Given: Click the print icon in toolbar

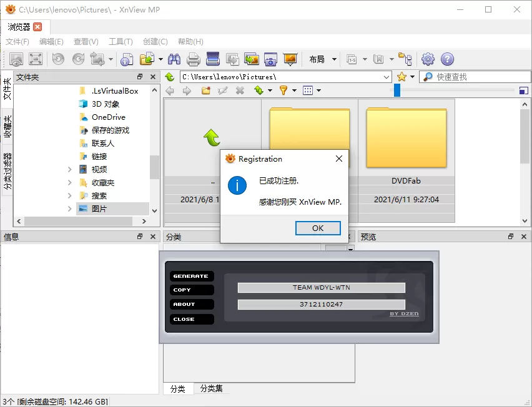Looking at the screenshot, I should pyautogui.click(x=193, y=59).
